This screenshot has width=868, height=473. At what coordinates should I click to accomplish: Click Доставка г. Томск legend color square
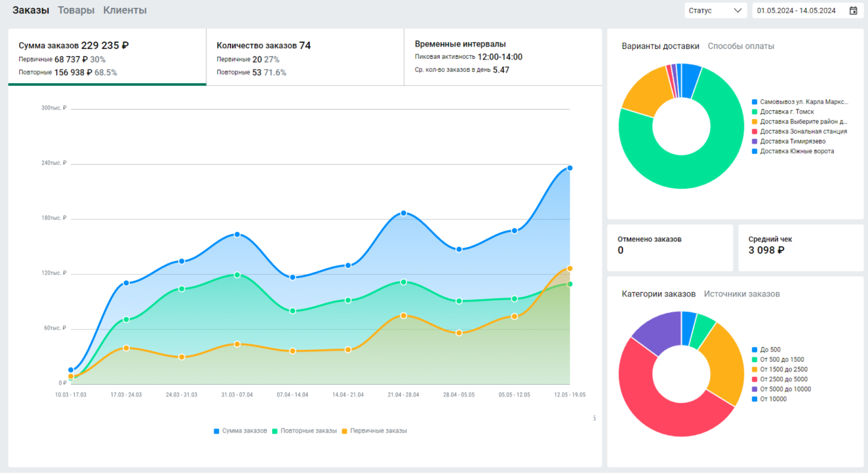tap(755, 112)
